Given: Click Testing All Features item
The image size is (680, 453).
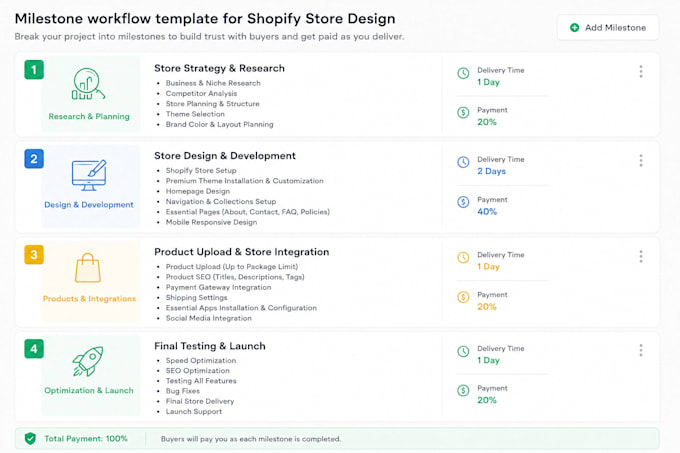Looking at the screenshot, I should click(201, 381).
